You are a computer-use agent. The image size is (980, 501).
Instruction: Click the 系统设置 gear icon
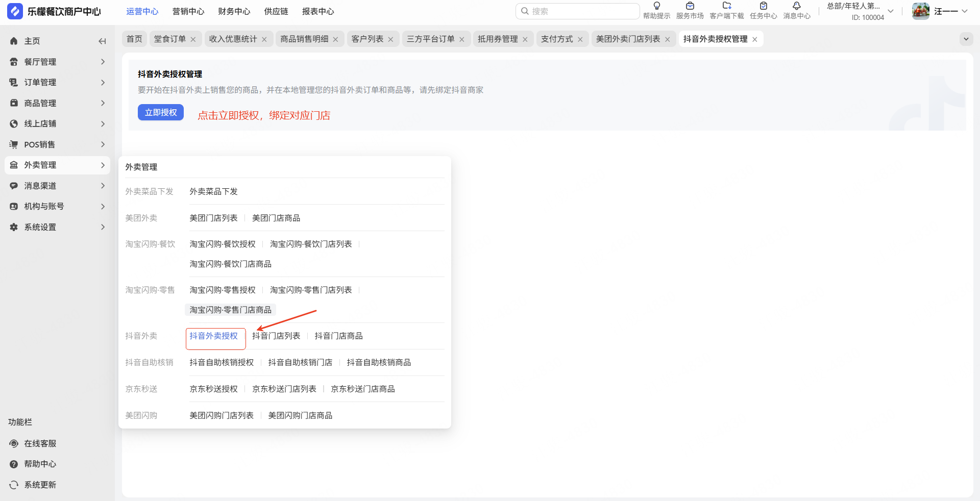pos(14,227)
